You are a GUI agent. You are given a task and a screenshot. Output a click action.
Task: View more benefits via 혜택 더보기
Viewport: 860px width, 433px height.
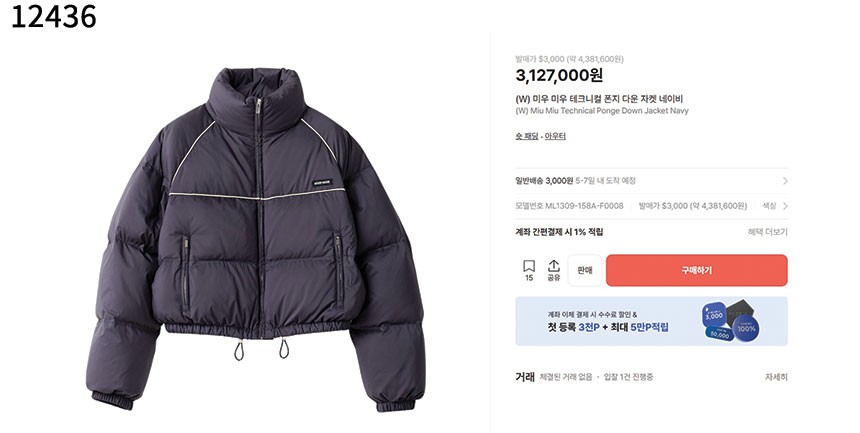768,232
